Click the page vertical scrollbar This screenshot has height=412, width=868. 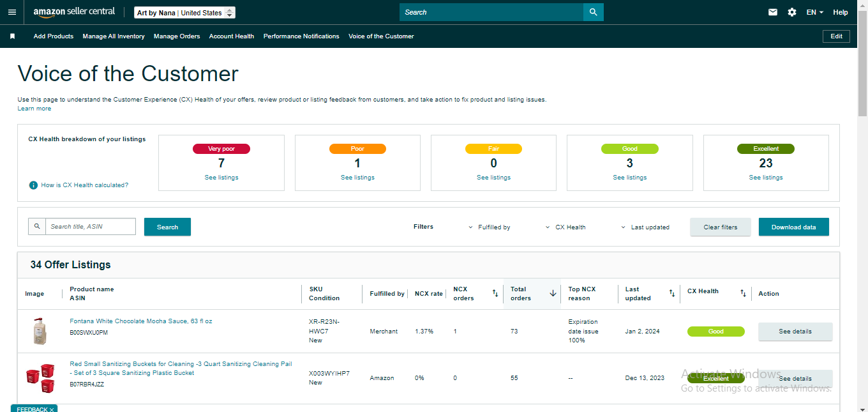click(x=862, y=64)
